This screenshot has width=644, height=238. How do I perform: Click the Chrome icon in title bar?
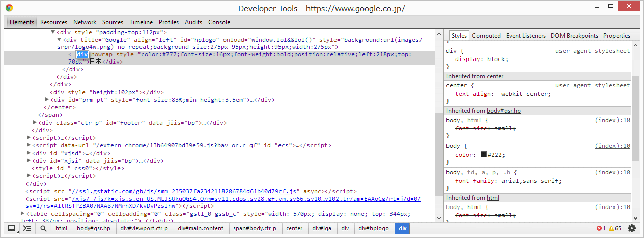(9, 8)
